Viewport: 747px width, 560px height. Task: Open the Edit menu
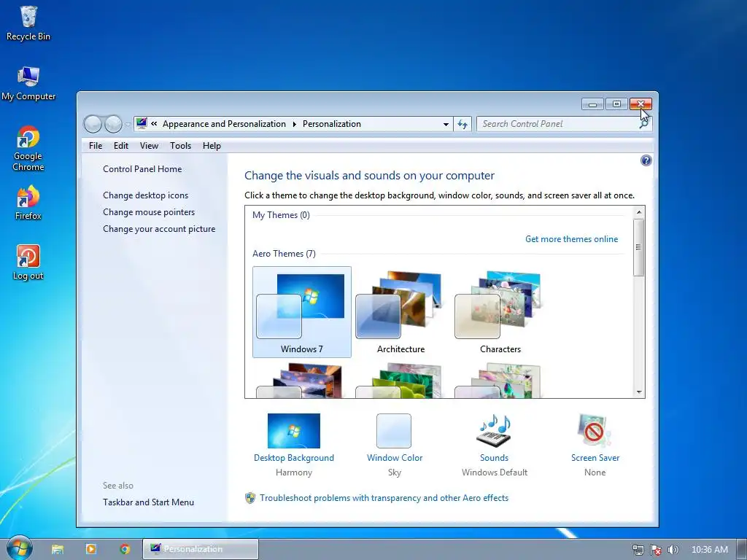click(x=121, y=146)
